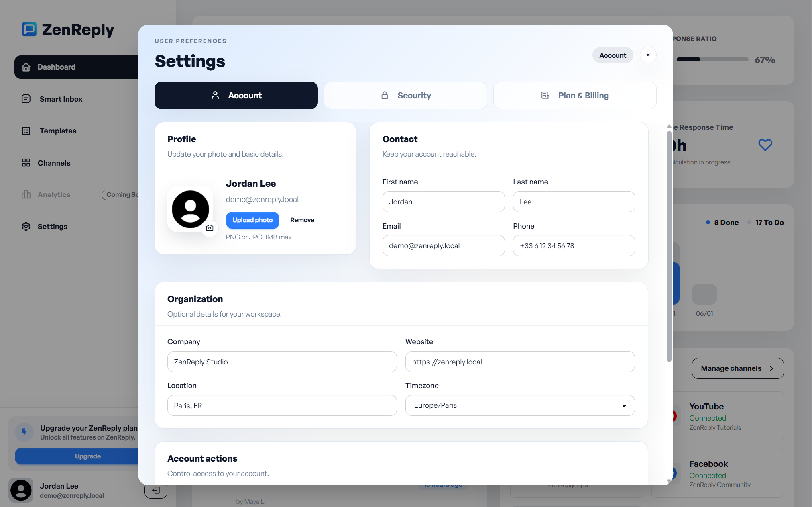Click the camera icon on the profile avatar
Screen dimensions: 812x507
(210, 228)
